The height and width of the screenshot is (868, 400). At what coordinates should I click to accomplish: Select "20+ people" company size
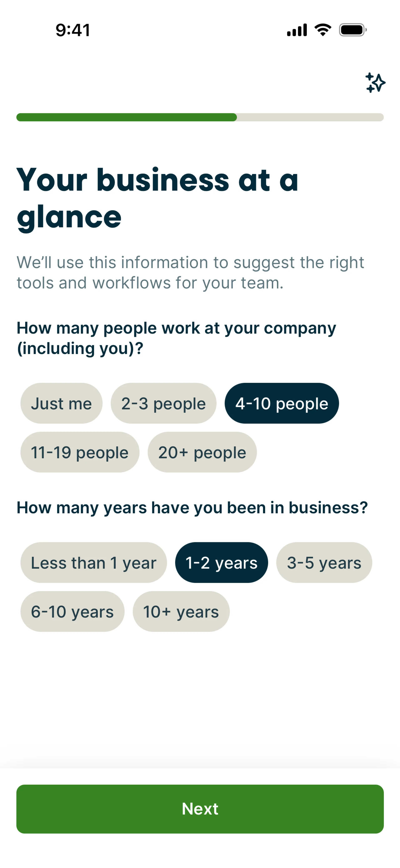tap(202, 452)
